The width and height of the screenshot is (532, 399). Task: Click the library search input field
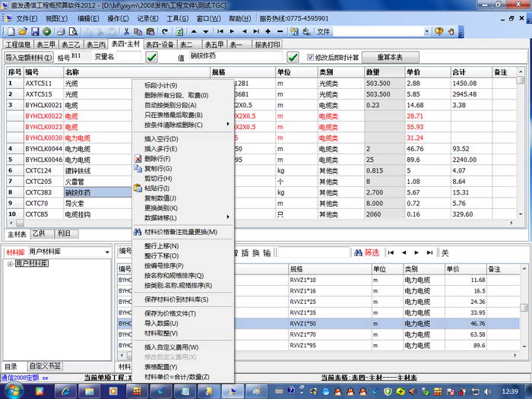point(313,253)
